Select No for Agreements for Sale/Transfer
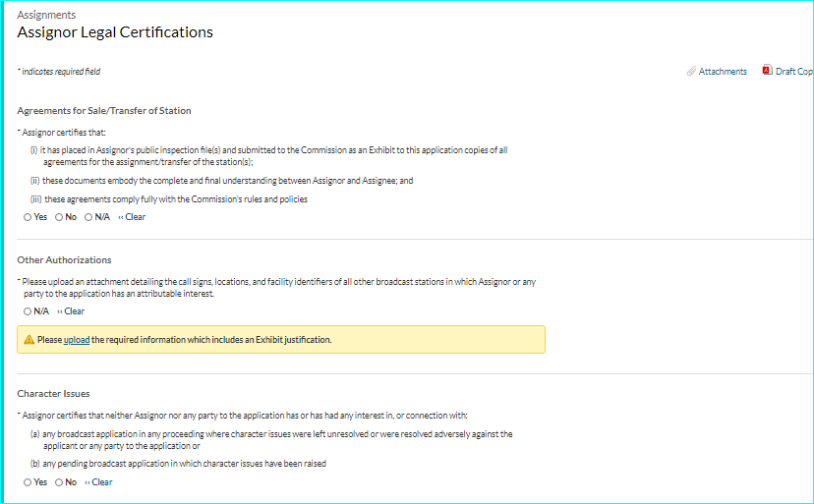Screen dimensions: 814x504 point(59,217)
